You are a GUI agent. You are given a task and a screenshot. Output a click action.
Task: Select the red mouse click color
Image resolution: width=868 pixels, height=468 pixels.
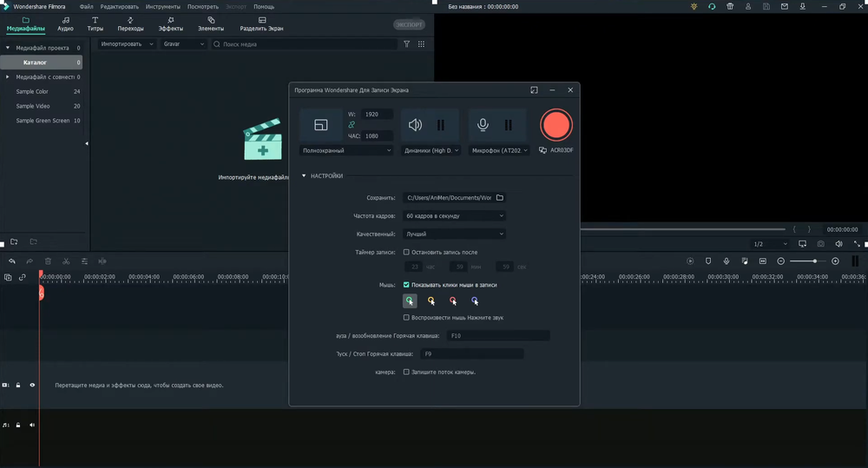click(x=453, y=300)
